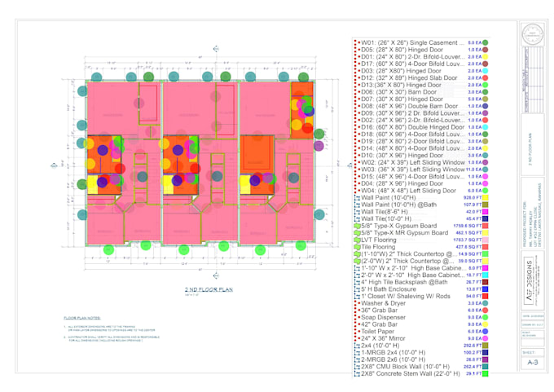Image resolution: width=554 pixels, height=392 pixels.
Task: Select the D16 Double Hinged Door row
Action: click(x=421, y=127)
